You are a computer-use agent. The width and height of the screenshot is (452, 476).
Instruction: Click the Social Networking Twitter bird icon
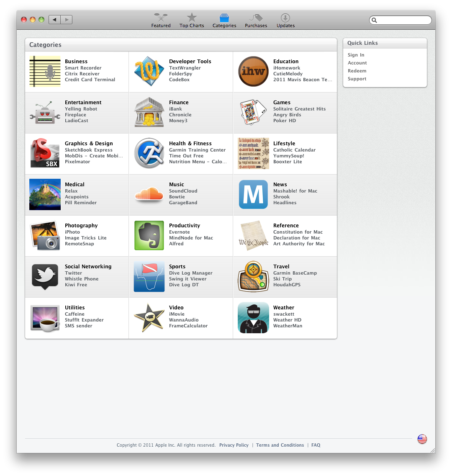pyautogui.click(x=45, y=277)
